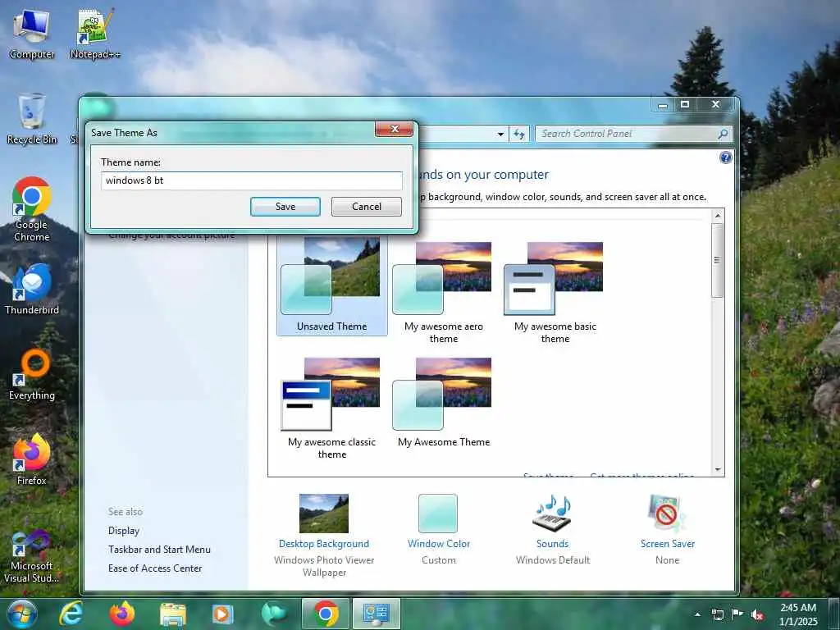Open the Firefox desktop shortcut
The height and width of the screenshot is (630, 840).
point(32,459)
